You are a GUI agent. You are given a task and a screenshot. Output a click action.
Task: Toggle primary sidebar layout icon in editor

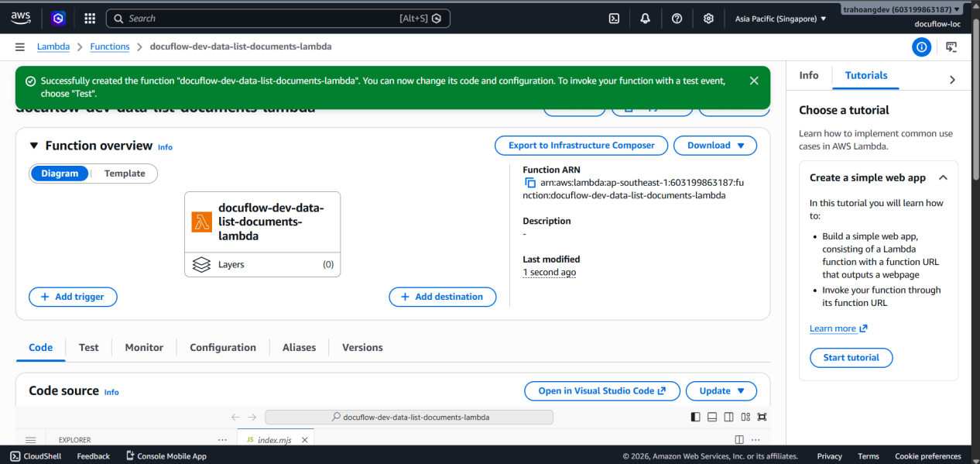click(696, 417)
